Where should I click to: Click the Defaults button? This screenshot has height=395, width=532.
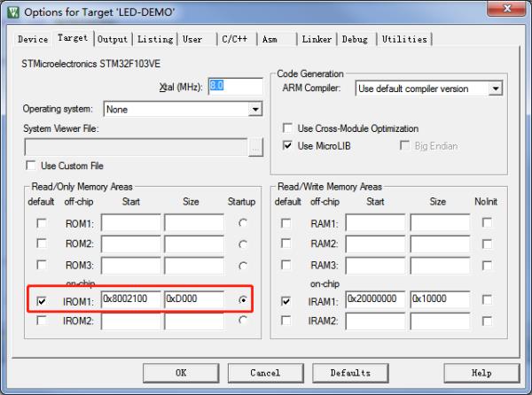click(x=350, y=373)
